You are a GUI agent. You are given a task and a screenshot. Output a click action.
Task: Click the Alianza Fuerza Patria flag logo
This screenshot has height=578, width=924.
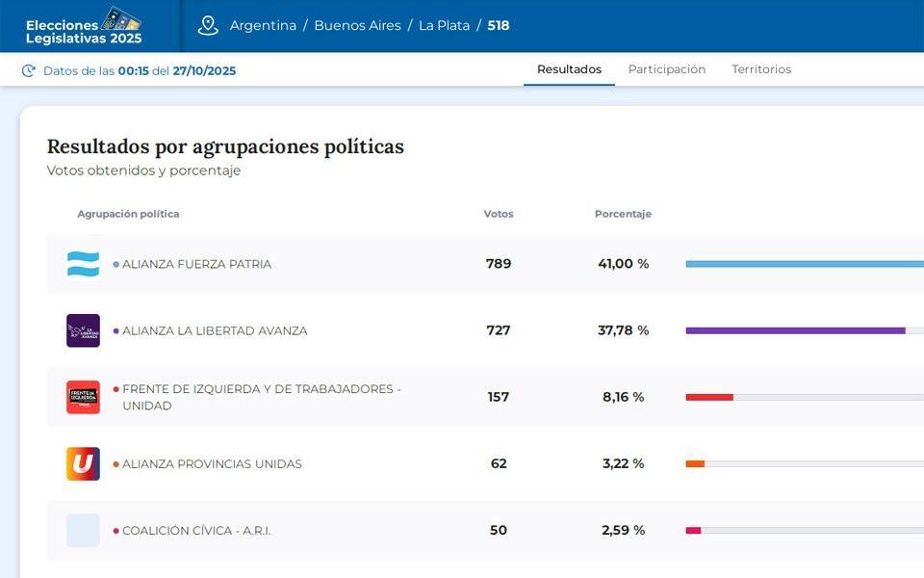pos(83,264)
